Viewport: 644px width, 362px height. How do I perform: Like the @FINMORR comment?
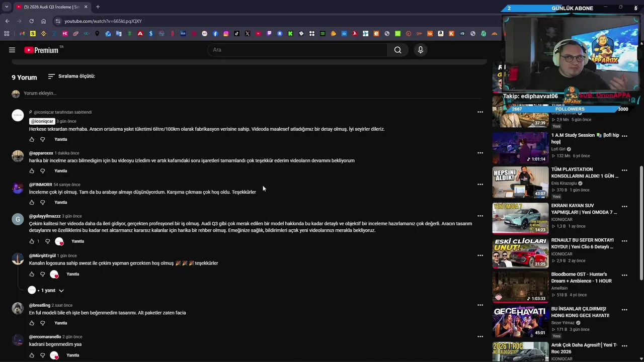[32, 203]
